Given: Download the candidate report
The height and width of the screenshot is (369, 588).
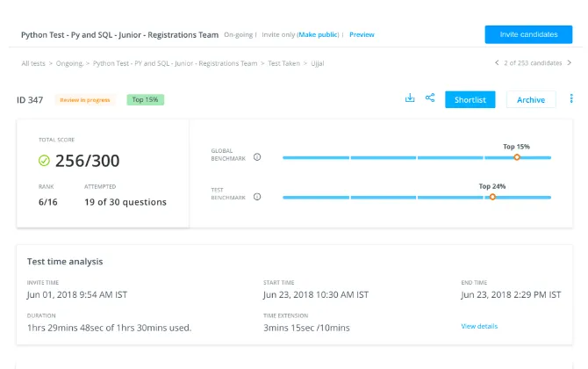Looking at the screenshot, I should [x=410, y=98].
